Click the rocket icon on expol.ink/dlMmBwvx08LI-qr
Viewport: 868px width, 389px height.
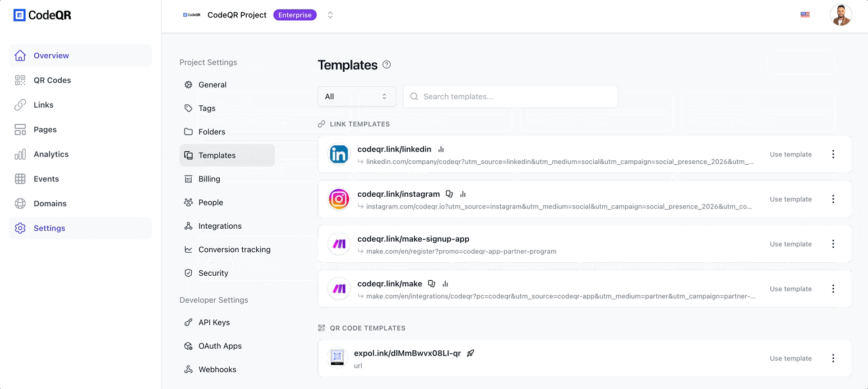click(470, 353)
